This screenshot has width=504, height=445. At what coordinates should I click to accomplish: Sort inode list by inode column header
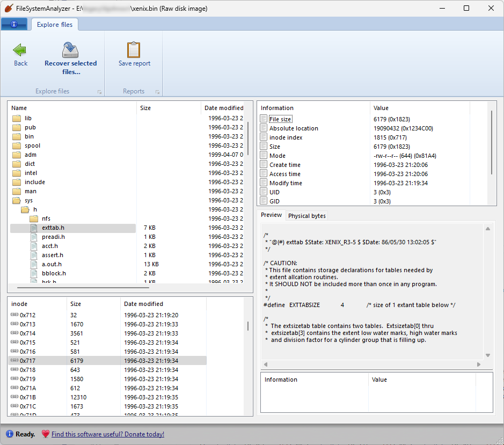pos(37,304)
